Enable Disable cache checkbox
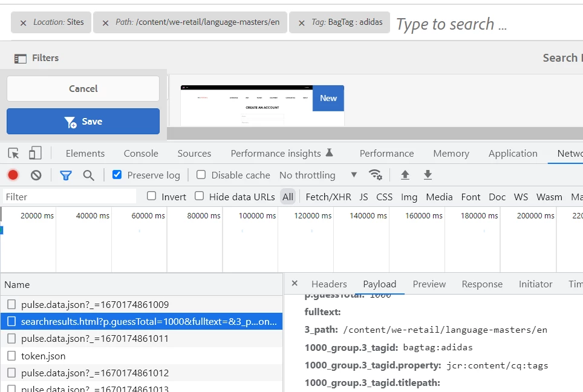This screenshot has height=392, width=583. [201, 174]
